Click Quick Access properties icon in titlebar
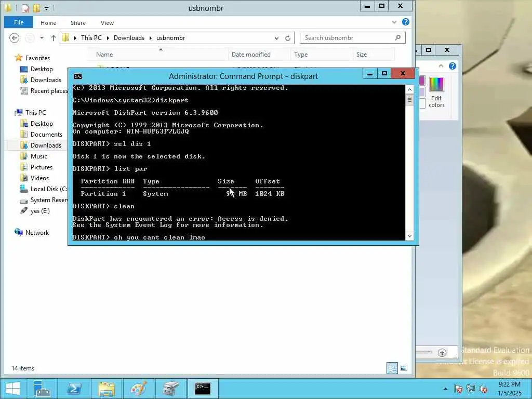Viewport: 532px width, 399px height. [x=25, y=8]
